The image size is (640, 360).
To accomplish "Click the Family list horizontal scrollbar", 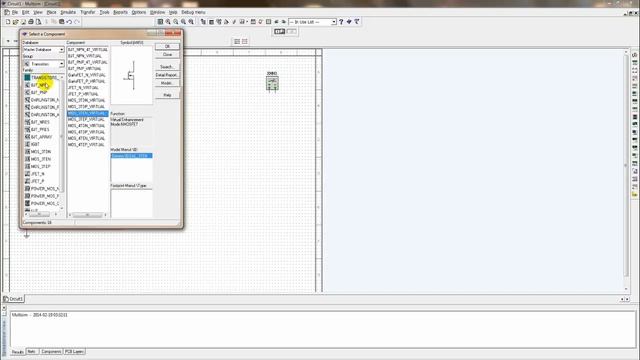I will point(41,215).
